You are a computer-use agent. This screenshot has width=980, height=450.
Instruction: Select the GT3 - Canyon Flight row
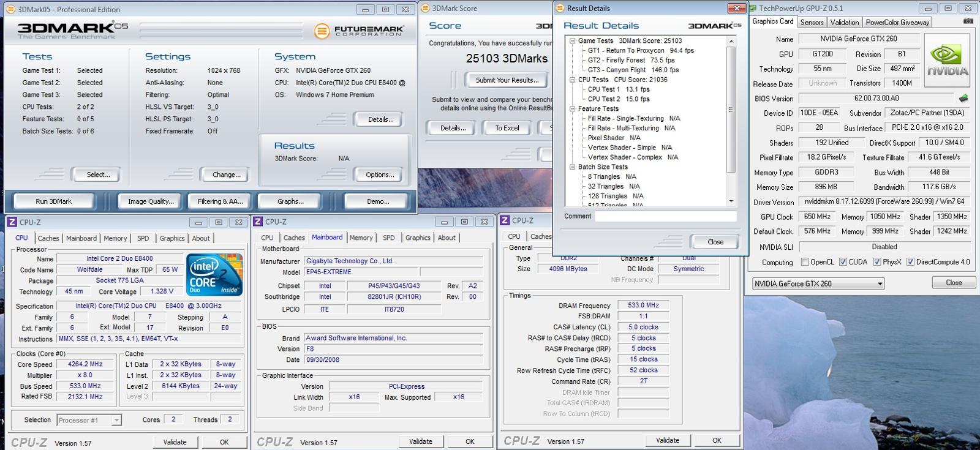coord(633,70)
